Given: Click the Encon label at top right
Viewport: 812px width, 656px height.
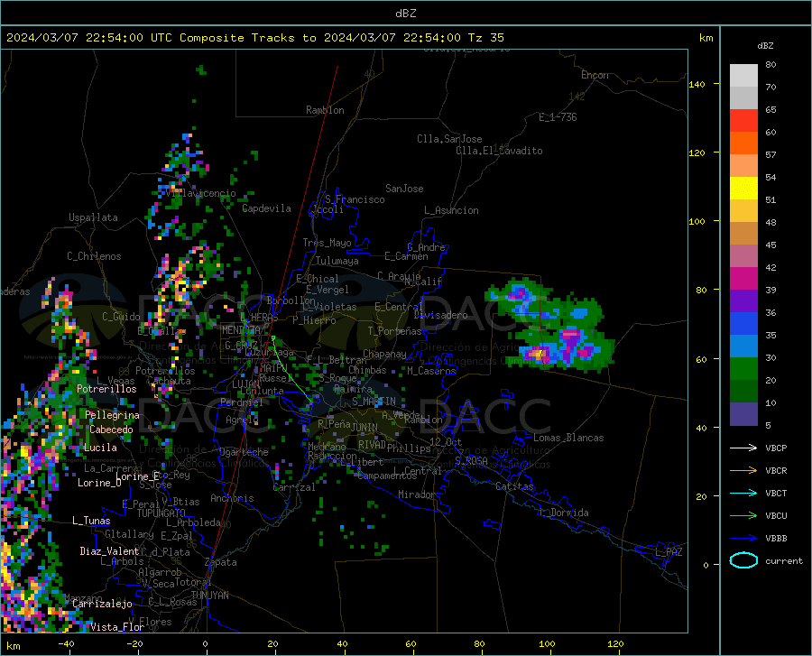Looking at the screenshot, I should pyautogui.click(x=595, y=75).
